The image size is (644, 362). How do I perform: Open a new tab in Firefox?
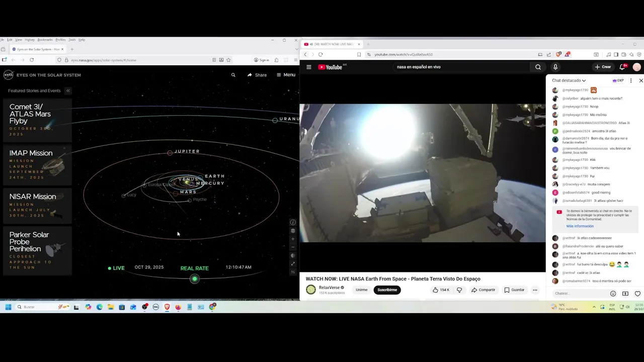[72, 49]
